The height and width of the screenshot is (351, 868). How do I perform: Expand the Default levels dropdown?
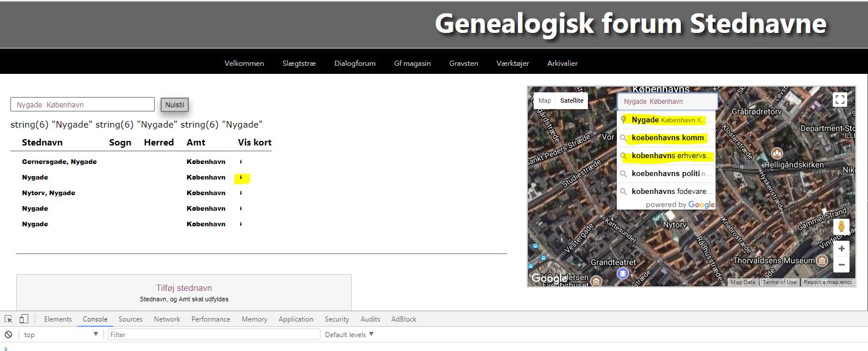349,335
